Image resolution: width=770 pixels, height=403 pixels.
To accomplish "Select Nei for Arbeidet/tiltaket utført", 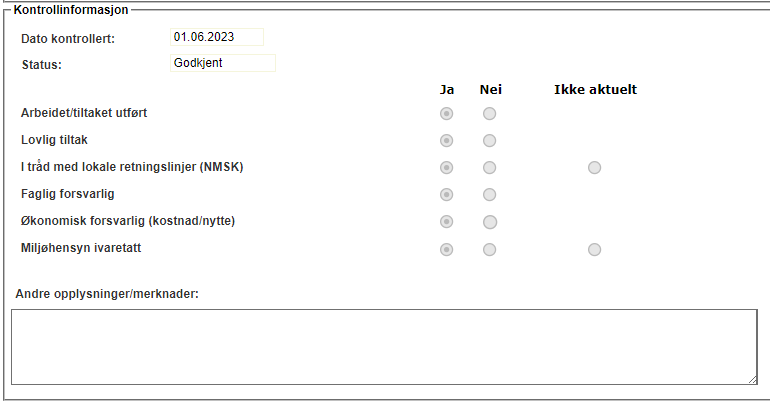I will click(489, 113).
